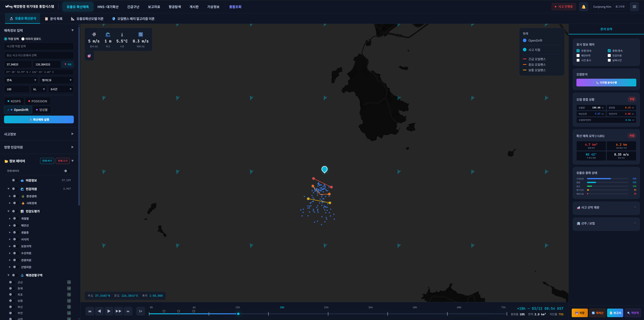Click the incident location pin on the map

tap(324, 169)
